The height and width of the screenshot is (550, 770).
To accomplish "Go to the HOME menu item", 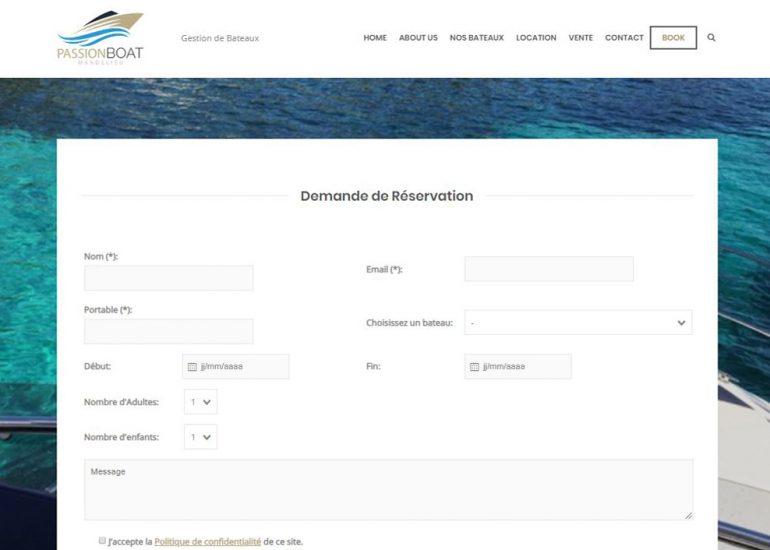I will point(375,38).
